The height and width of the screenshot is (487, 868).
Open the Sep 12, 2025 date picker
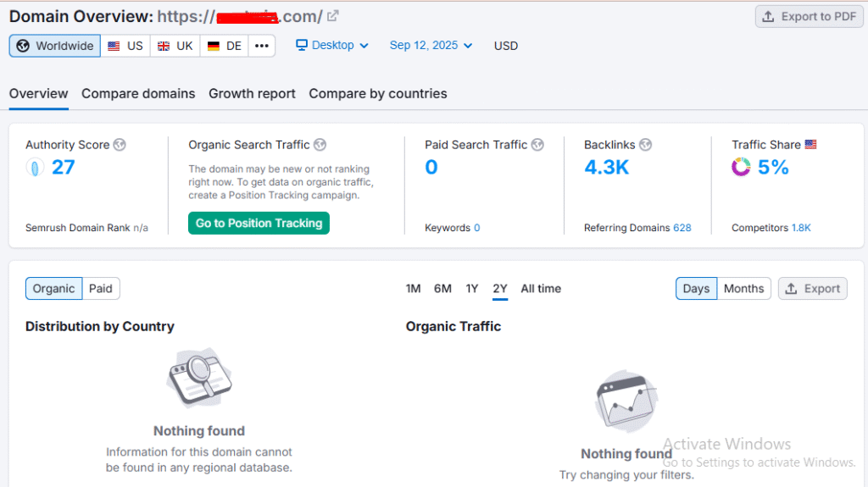pyautogui.click(x=431, y=46)
